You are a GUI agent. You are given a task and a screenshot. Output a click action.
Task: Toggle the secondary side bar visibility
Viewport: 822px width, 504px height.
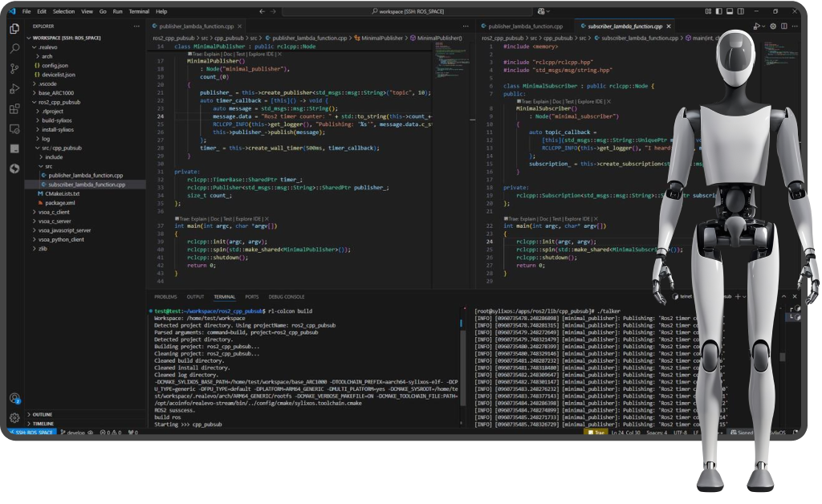(741, 11)
